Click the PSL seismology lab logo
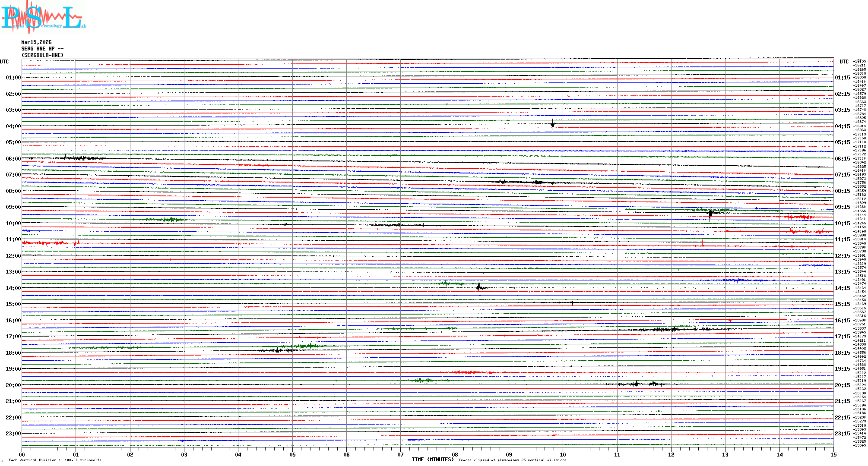 [43, 17]
